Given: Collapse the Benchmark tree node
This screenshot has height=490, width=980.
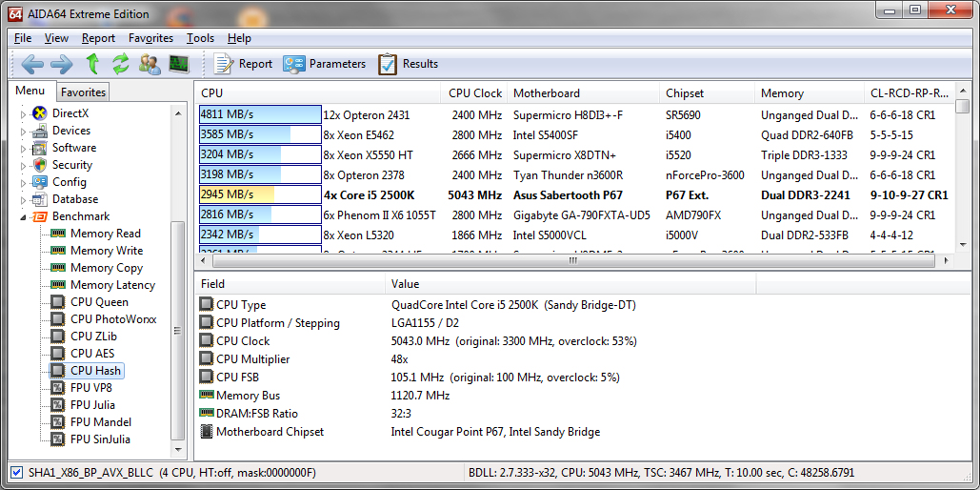Looking at the screenshot, I should 24,217.
